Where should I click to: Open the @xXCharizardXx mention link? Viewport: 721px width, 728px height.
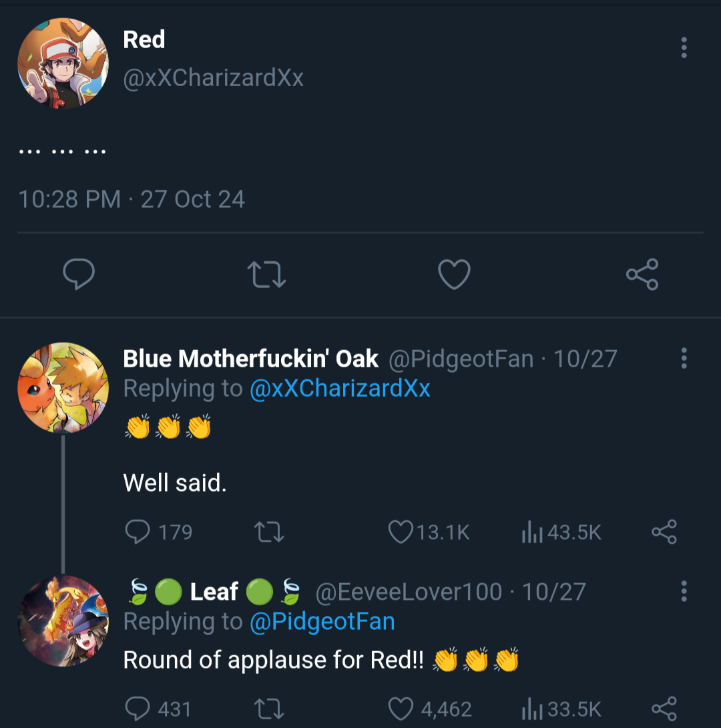click(340, 388)
